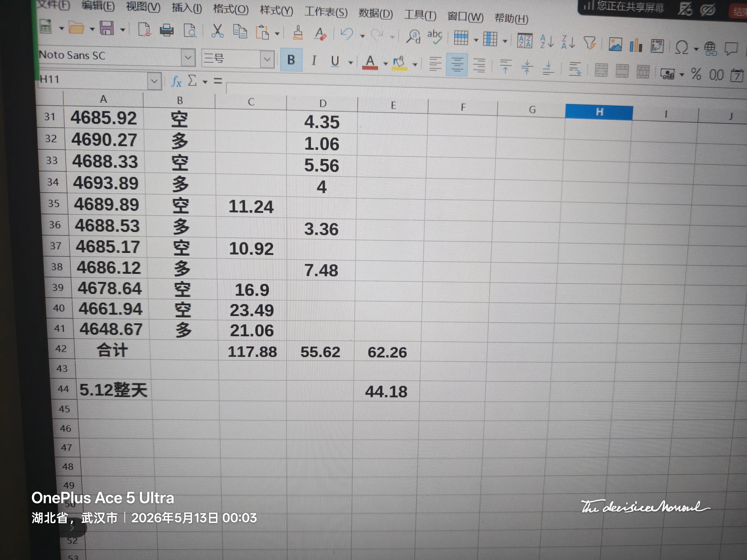Activate the Clone Formatting brush

tap(298, 33)
